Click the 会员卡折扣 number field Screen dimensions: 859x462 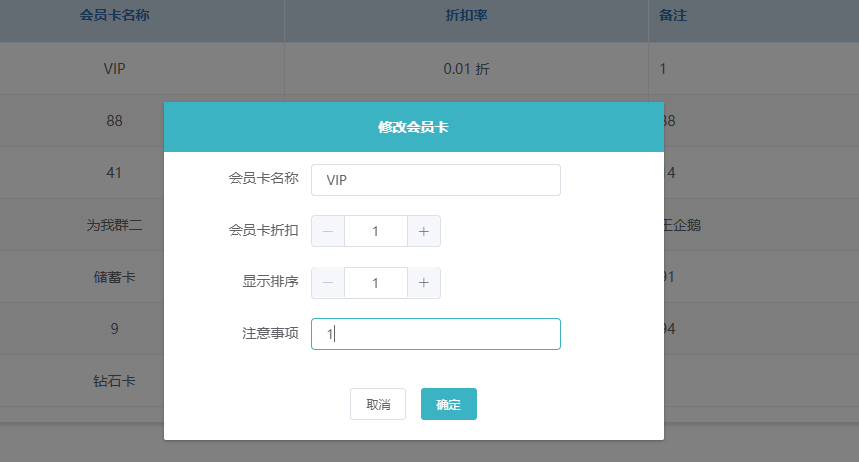(x=376, y=231)
